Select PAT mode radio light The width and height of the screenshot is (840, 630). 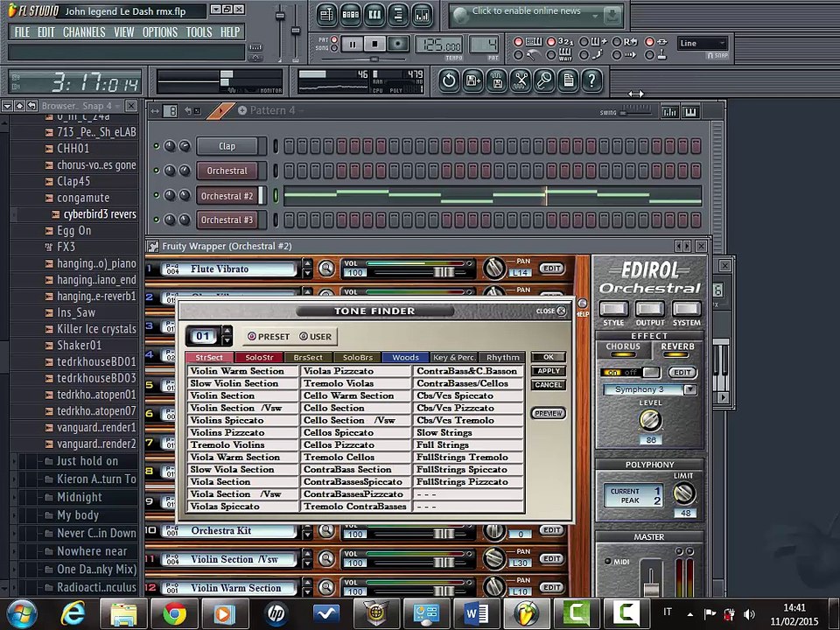335,39
